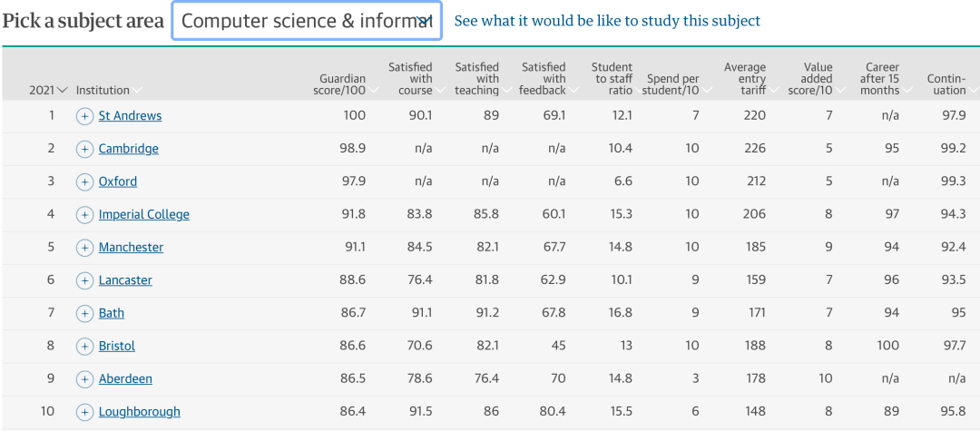980x431 pixels.
Task: Expand Imperial College details plus icon
Action: [x=84, y=214]
